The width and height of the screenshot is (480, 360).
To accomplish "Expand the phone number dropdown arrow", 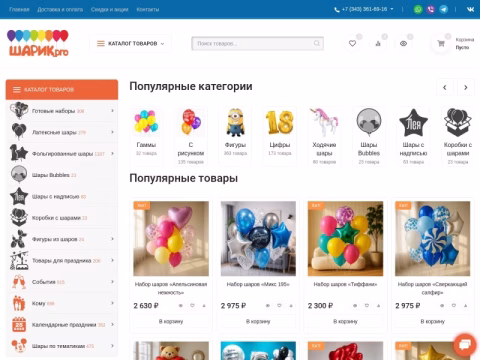I will (392, 9).
